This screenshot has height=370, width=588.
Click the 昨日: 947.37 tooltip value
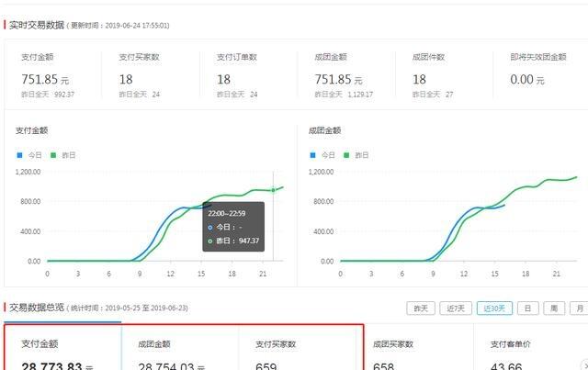click(233, 241)
